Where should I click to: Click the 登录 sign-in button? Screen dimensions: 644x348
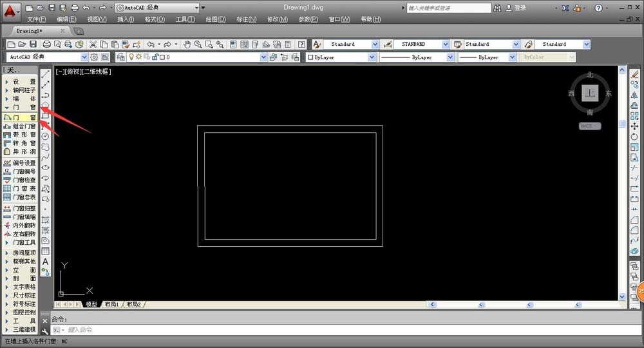coord(516,8)
